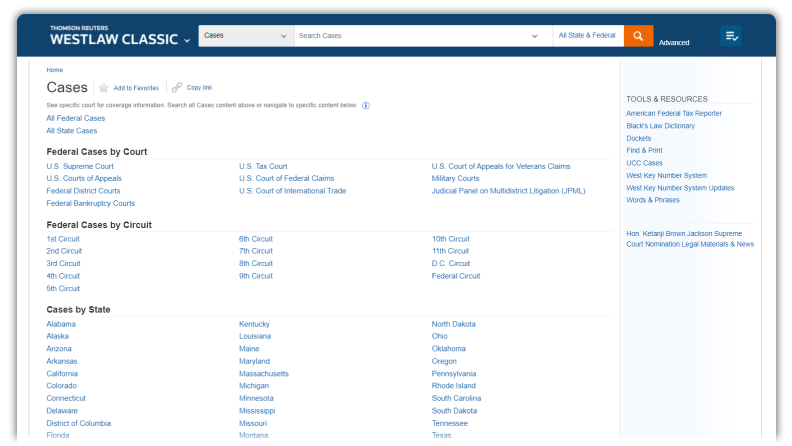Viewport: 792px width, 446px height.
Task: Open Words & Phrases
Action: tap(653, 200)
